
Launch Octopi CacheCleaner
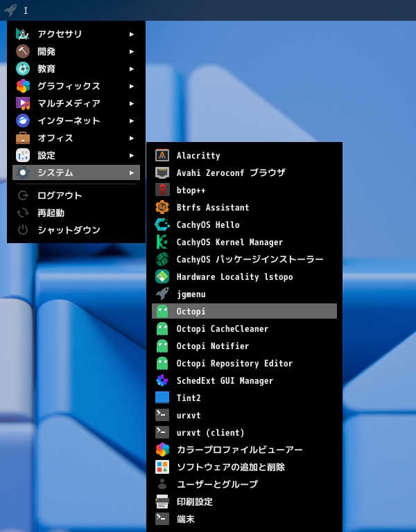click(x=244, y=328)
